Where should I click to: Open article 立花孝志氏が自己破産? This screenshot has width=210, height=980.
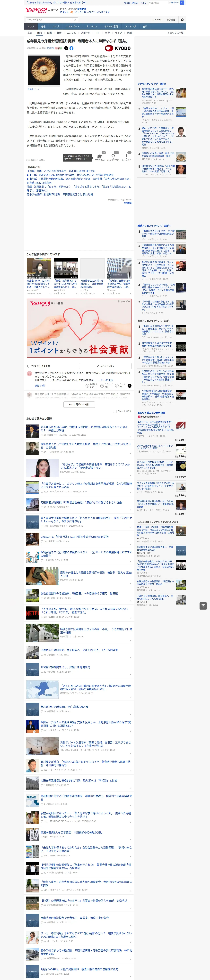(84, 429)
